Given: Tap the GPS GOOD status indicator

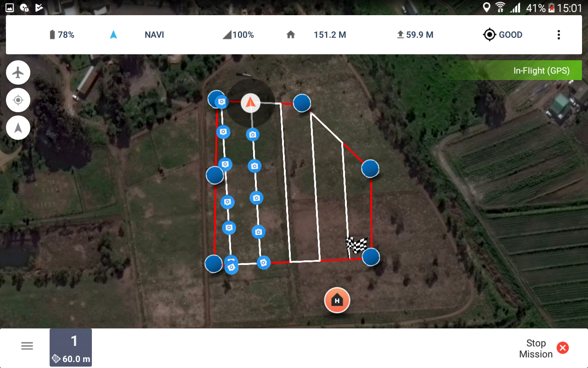Looking at the screenshot, I should (x=503, y=35).
